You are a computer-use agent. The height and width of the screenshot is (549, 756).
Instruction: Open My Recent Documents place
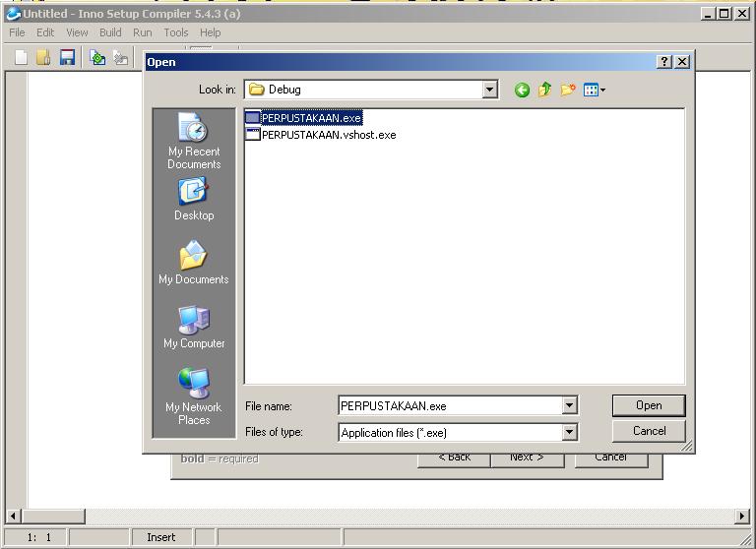click(194, 141)
